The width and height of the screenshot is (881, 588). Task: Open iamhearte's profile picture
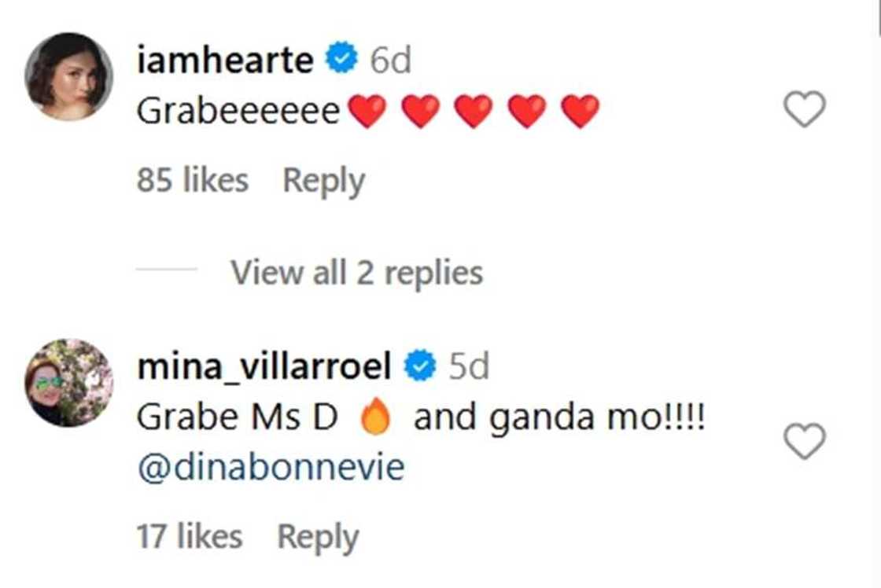click(69, 76)
